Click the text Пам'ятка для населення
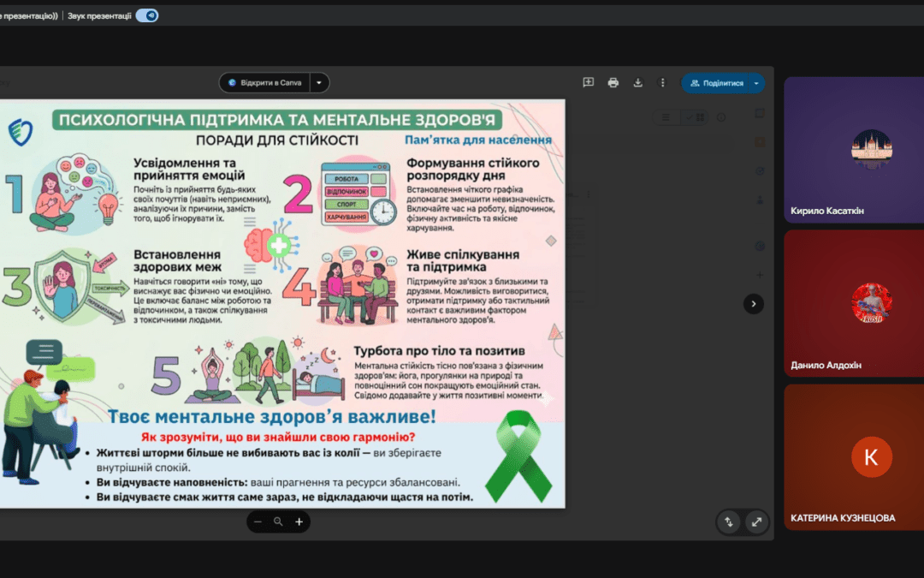This screenshot has width=924, height=578. 478,140
